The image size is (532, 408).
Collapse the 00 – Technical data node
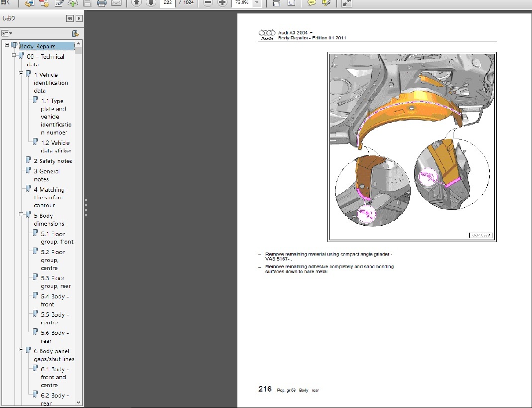pos(14,55)
